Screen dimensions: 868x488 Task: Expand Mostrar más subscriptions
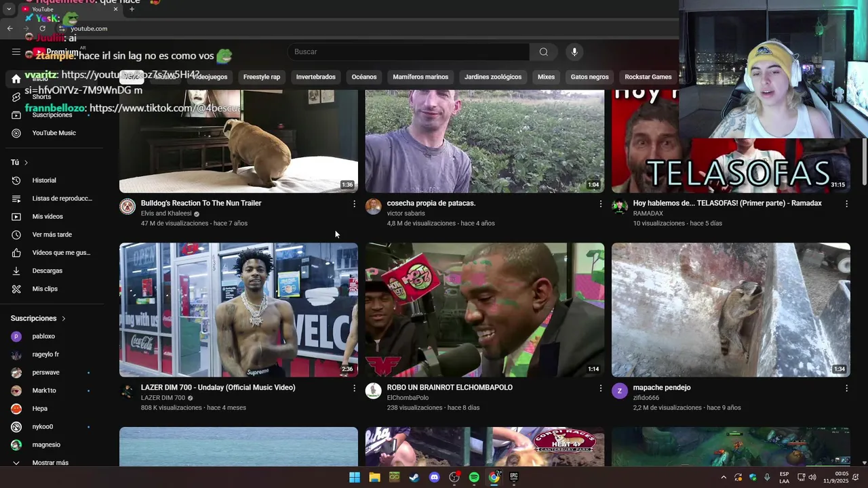tap(52, 462)
